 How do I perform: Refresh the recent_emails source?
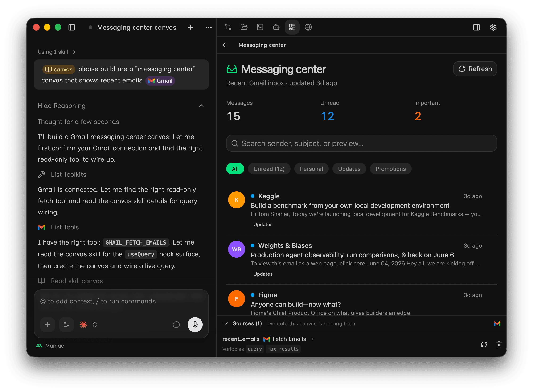[x=484, y=344]
